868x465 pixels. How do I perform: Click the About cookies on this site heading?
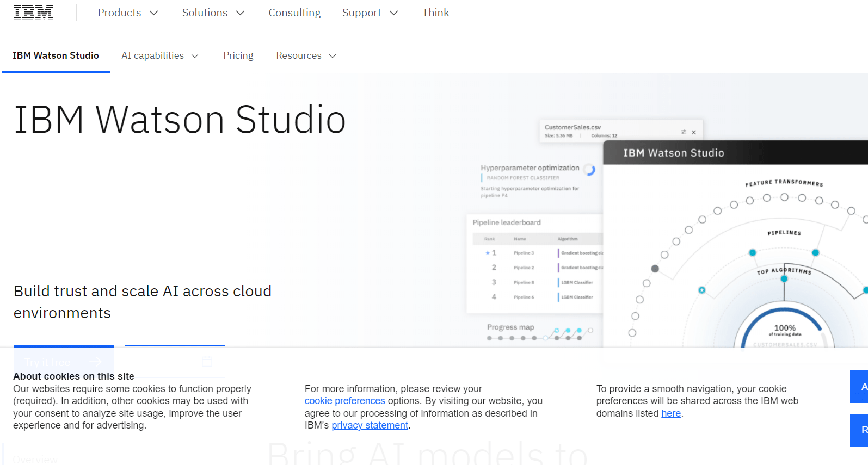tap(73, 376)
